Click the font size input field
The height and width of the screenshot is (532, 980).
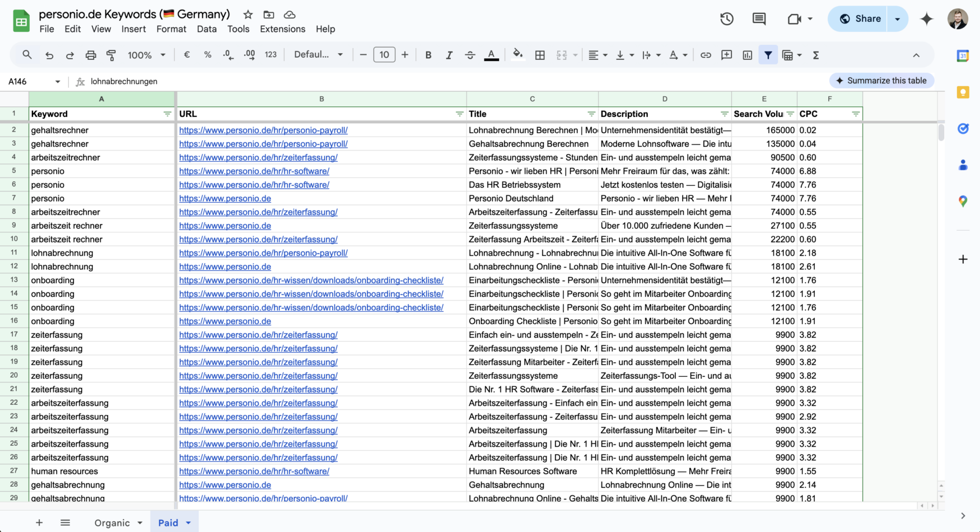click(384, 55)
